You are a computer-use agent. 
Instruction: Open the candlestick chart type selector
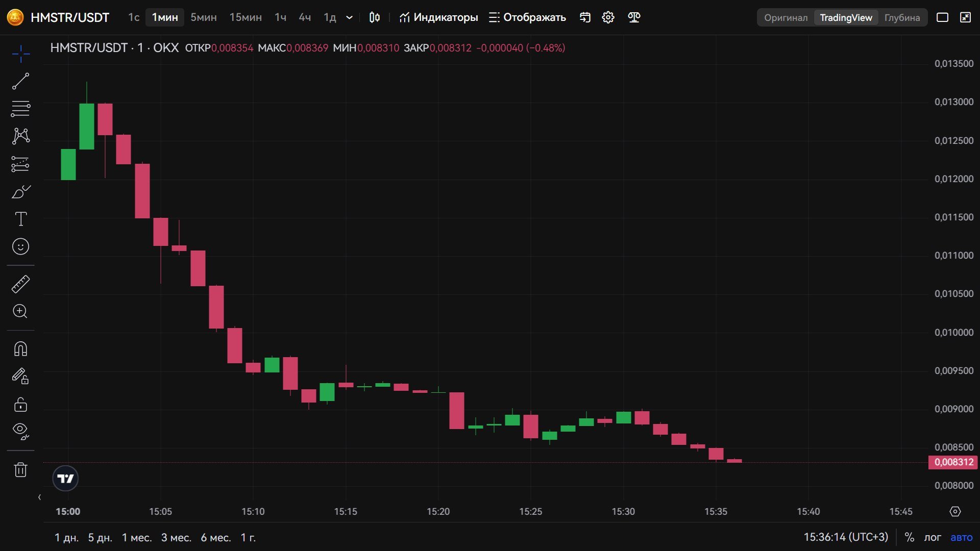(375, 17)
